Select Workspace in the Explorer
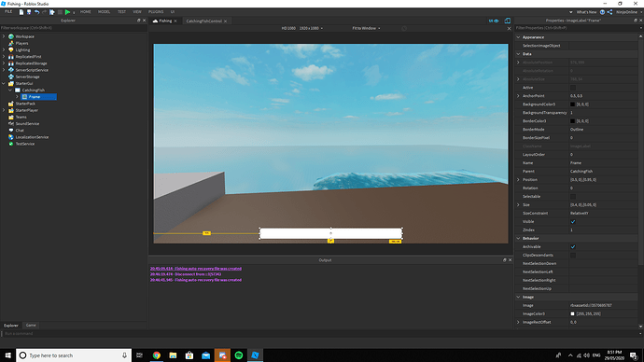The height and width of the screenshot is (362, 644). [x=24, y=36]
